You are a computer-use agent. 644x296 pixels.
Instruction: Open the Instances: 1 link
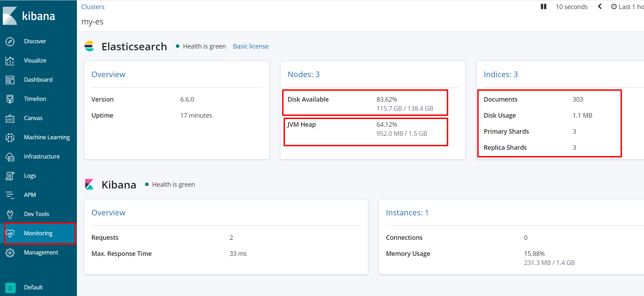(x=407, y=213)
